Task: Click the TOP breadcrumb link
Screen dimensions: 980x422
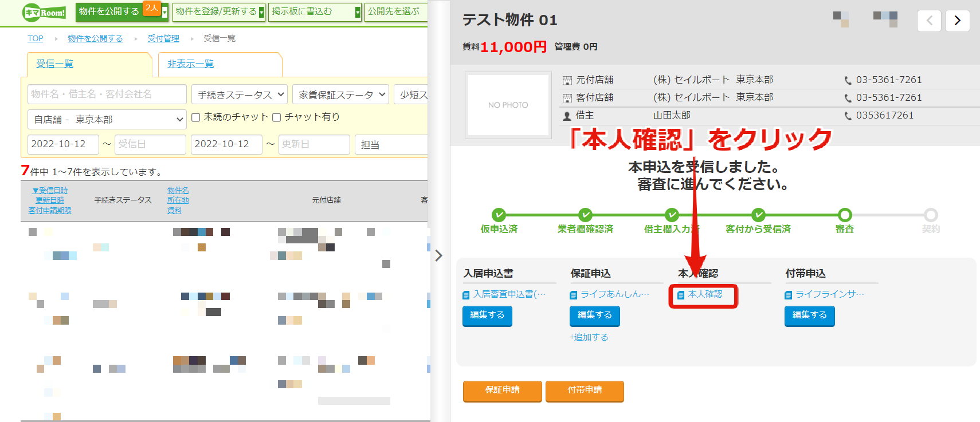Action: (36, 38)
